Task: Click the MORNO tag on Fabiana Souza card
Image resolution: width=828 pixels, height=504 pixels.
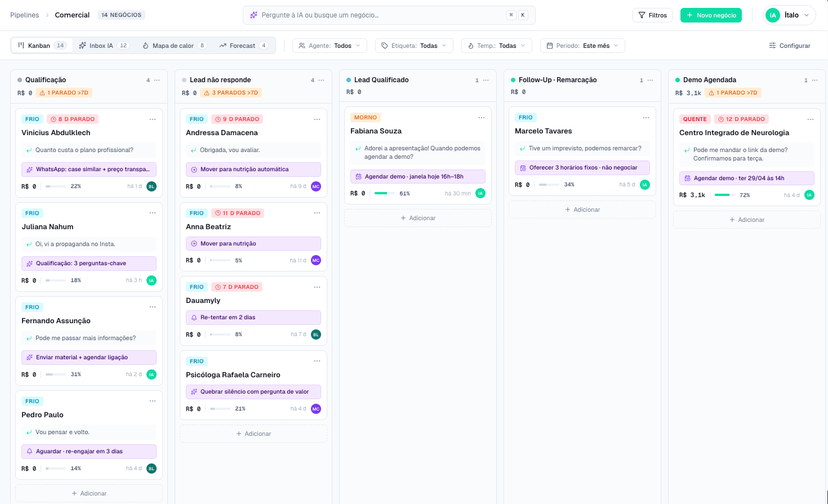Action: [x=366, y=118]
